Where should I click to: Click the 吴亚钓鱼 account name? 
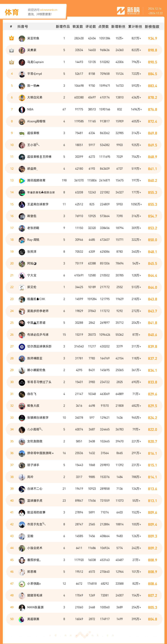(33, 39)
